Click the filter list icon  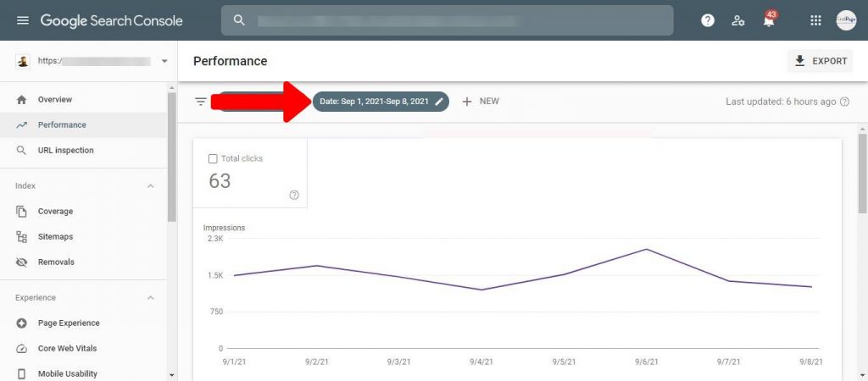point(201,102)
